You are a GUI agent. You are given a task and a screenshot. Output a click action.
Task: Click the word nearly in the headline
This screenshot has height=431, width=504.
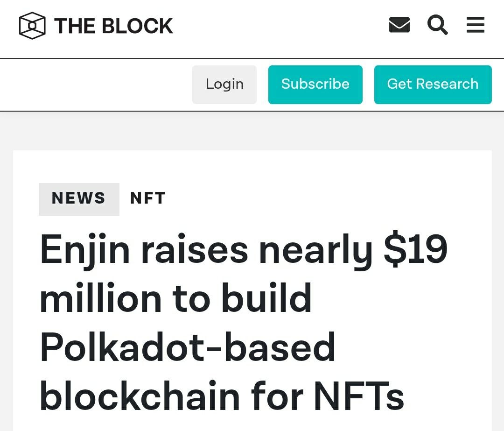coord(315,251)
